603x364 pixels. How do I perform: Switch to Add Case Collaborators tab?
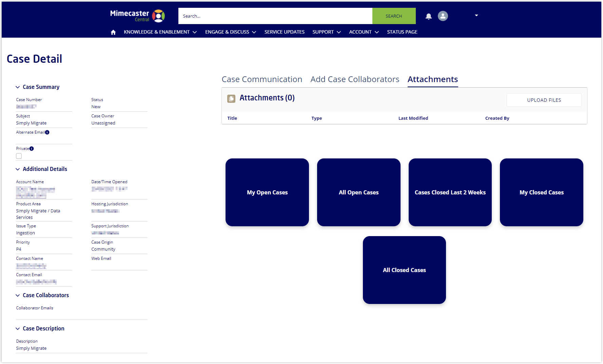coord(355,79)
